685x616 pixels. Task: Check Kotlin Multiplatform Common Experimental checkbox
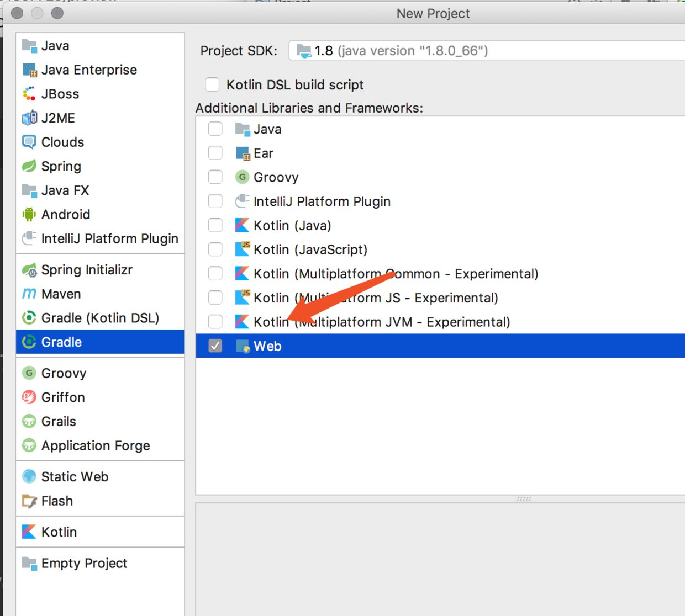click(215, 274)
